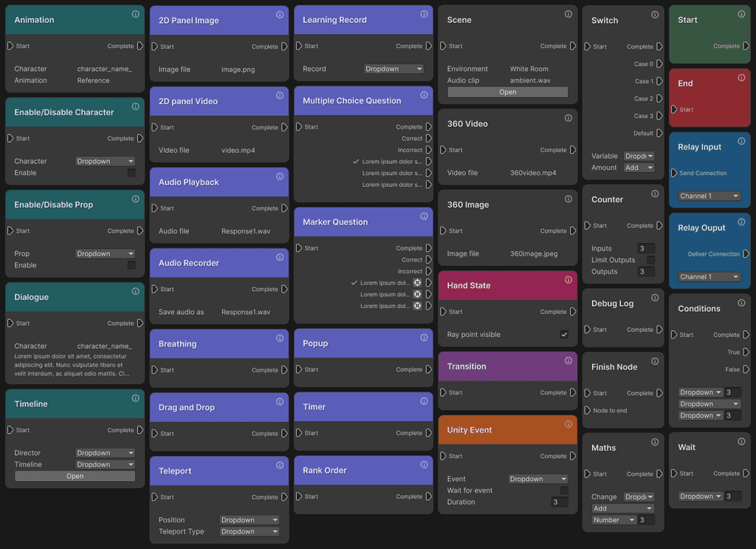Open Amount Add dropdown in Switch node

point(639,168)
